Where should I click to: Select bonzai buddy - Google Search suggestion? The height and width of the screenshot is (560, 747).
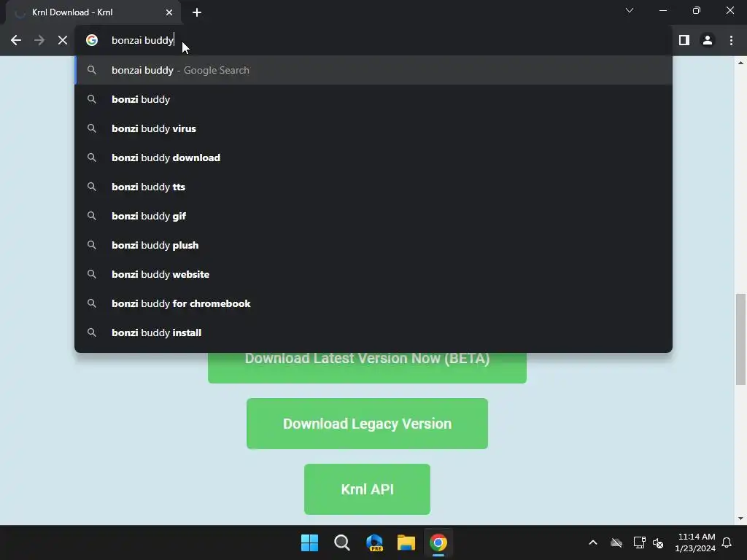(x=373, y=70)
